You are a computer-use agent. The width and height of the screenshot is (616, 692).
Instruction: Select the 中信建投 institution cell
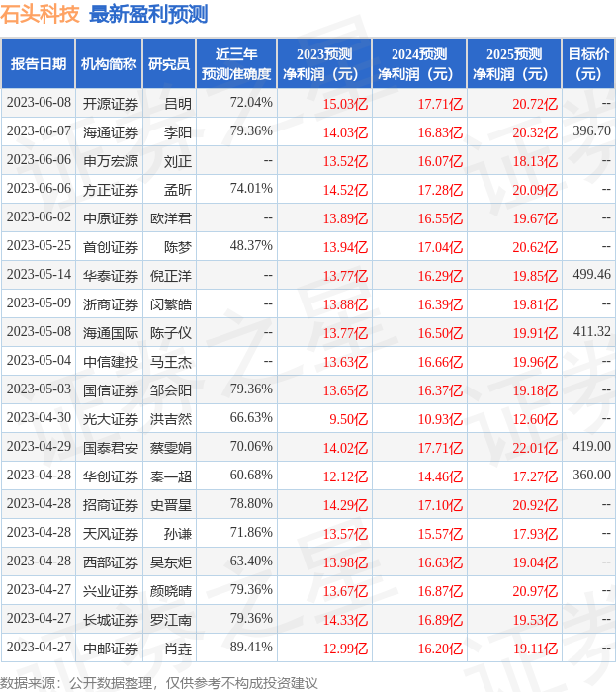tap(111, 362)
